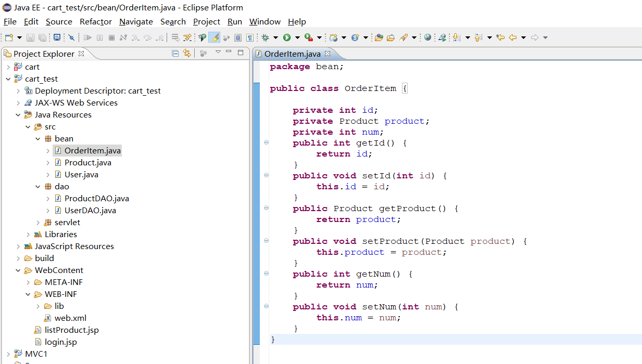Image resolution: width=642 pixels, height=364 pixels.
Task: Click the Step Return icon
Action: [x=160, y=37]
